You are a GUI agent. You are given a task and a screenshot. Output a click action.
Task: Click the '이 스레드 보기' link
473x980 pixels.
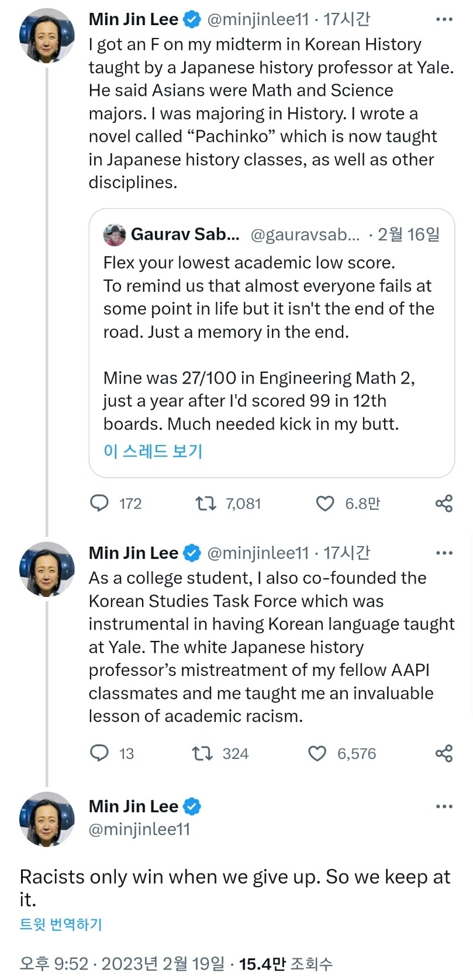pos(153,451)
